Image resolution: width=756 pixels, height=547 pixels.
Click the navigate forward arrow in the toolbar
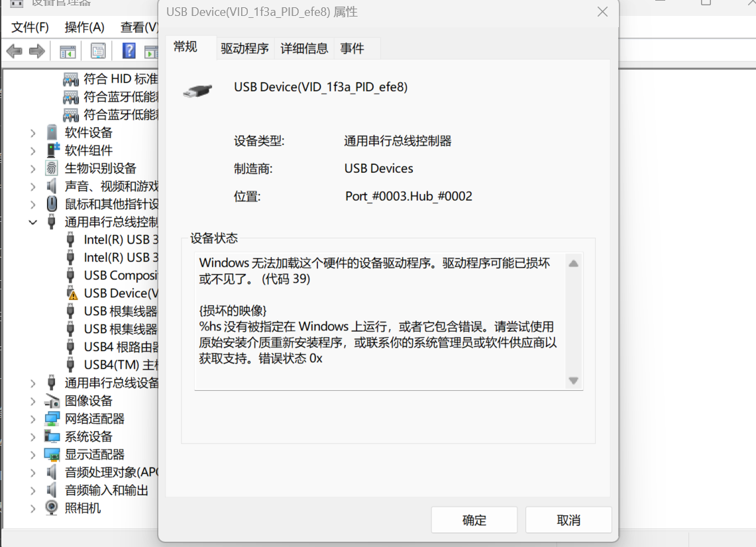[36, 50]
